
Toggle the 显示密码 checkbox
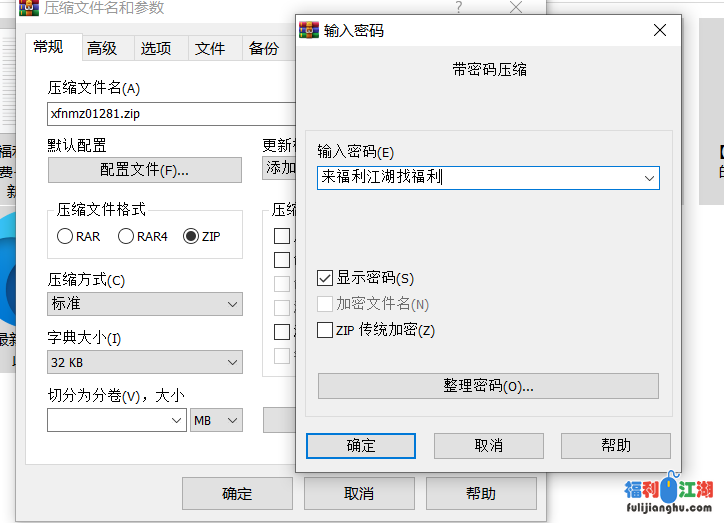[325, 278]
